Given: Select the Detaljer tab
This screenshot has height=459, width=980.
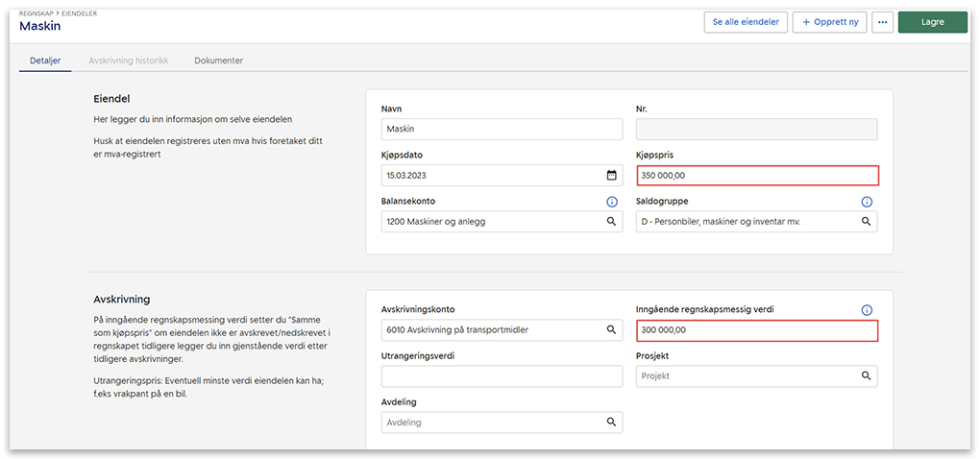Looking at the screenshot, I should click(x=45, y=60).
